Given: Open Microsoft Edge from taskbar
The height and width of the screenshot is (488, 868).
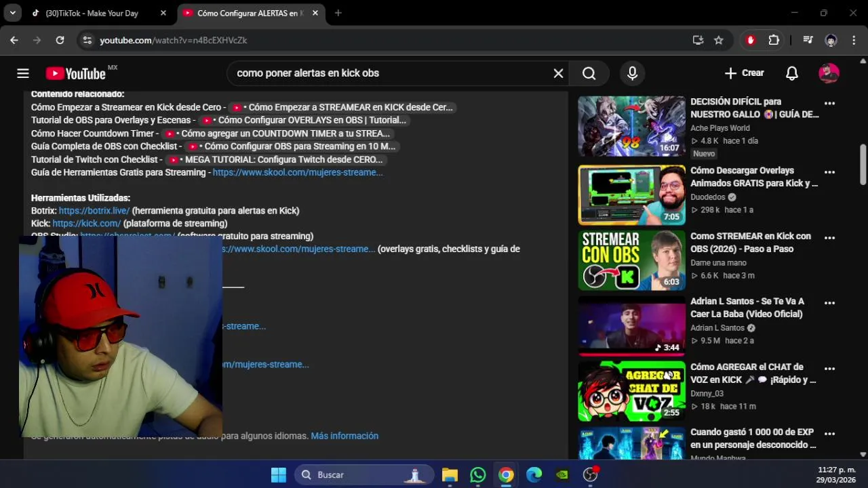Looking at the screenshot, I should (534, 474).
